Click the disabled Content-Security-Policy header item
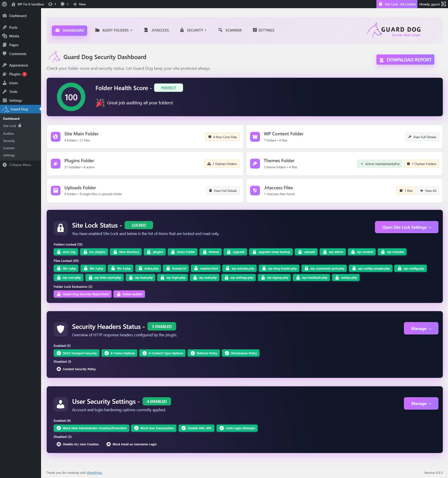Viewport: 448px width, 478px height. tap(76, 369)
